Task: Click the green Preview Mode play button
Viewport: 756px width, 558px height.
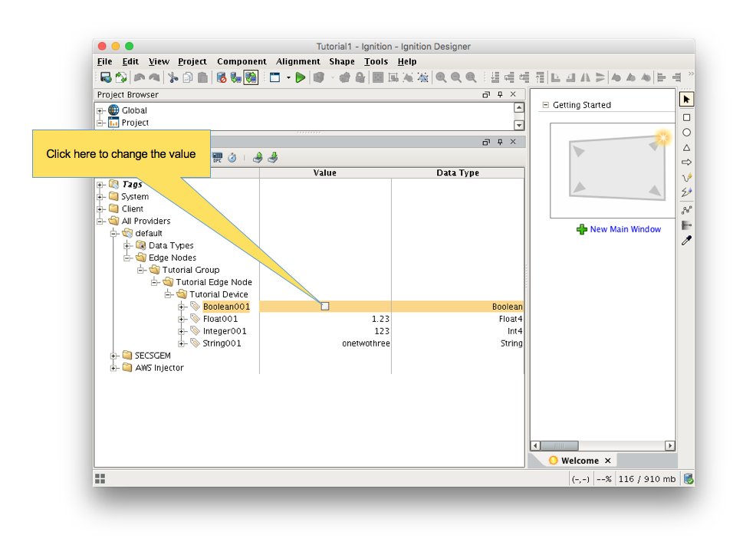Action: point(301,77)
